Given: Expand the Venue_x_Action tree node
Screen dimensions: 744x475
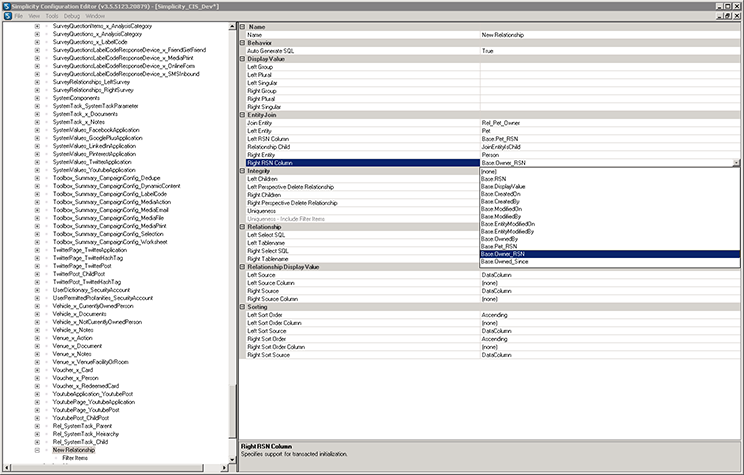Looking at the screenshot, I should pos(37,338).
